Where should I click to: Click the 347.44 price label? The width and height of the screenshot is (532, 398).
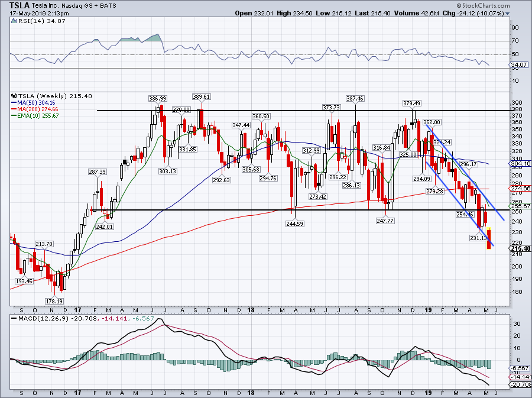point(241,125)
